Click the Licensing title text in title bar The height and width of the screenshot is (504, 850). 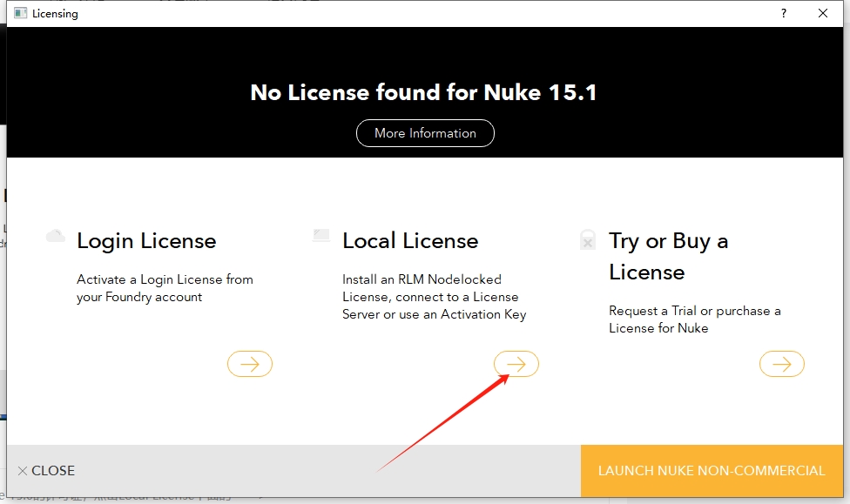click(x=55, y=13)
